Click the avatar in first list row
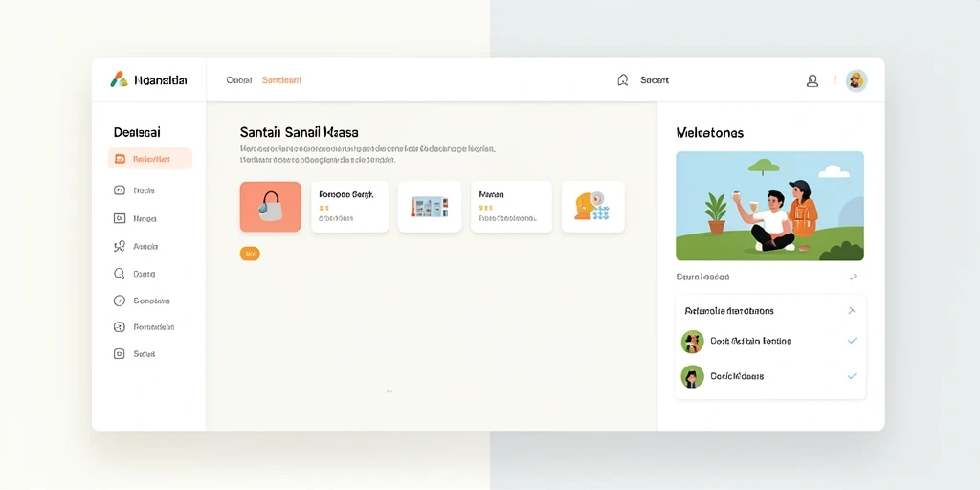980x490 pixels. point(693,342)
